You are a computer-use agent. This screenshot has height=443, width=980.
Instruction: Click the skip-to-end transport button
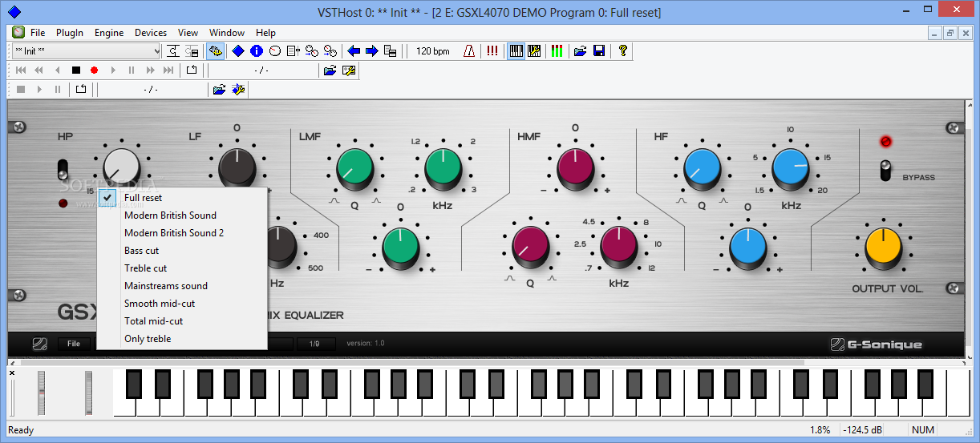pyautogui.click(x=168, y=70)
